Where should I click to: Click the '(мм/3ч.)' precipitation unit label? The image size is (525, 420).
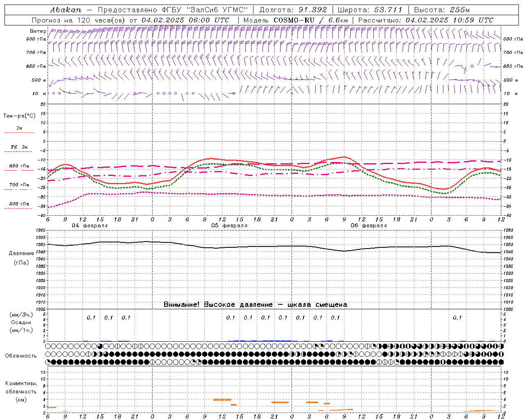[21, 315]
